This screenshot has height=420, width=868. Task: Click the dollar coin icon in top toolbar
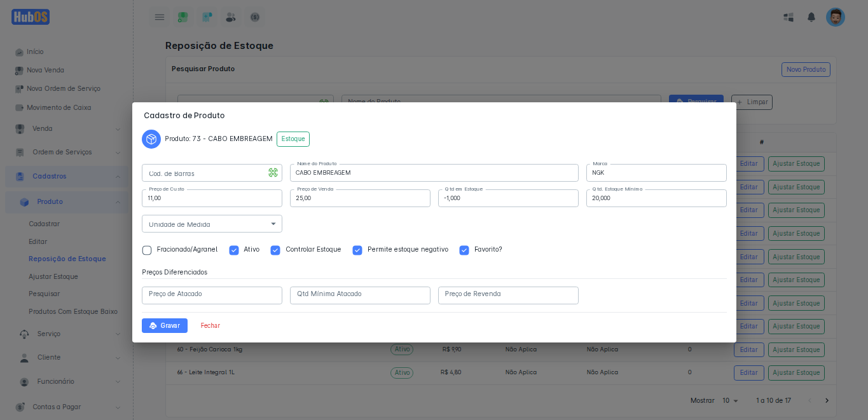(x=255, y=17)
